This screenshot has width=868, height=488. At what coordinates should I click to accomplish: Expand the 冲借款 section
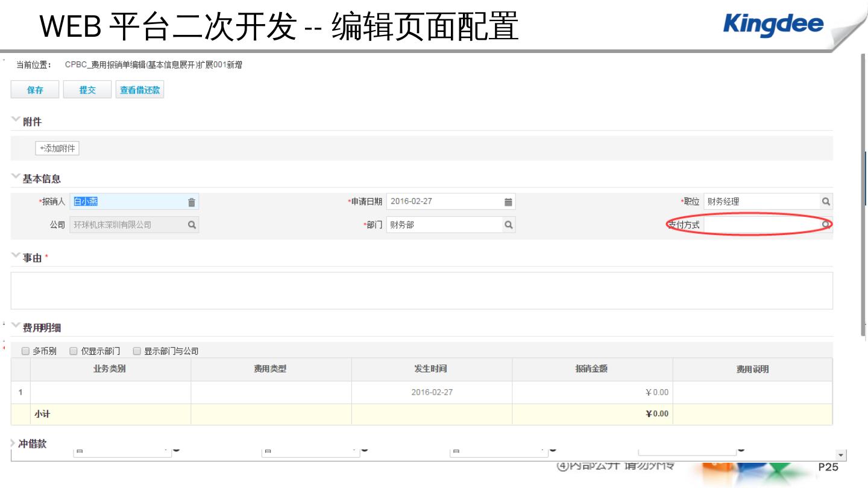pyautogui.click(x=13, y=443)
